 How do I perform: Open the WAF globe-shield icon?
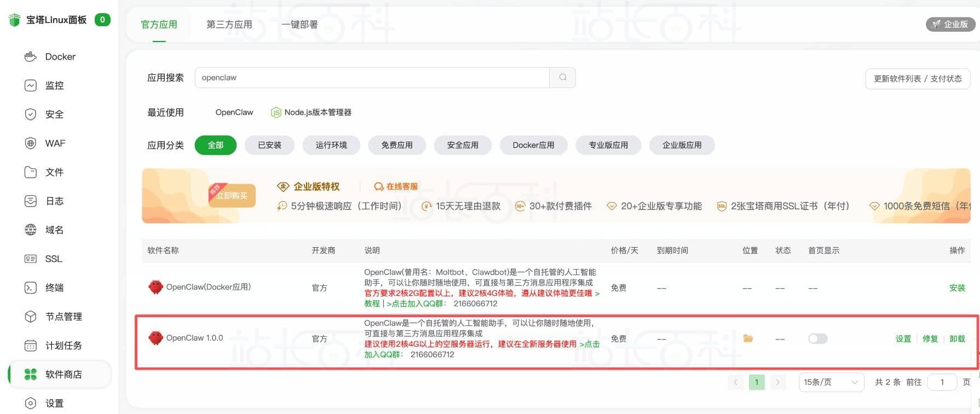pos(31,143)
